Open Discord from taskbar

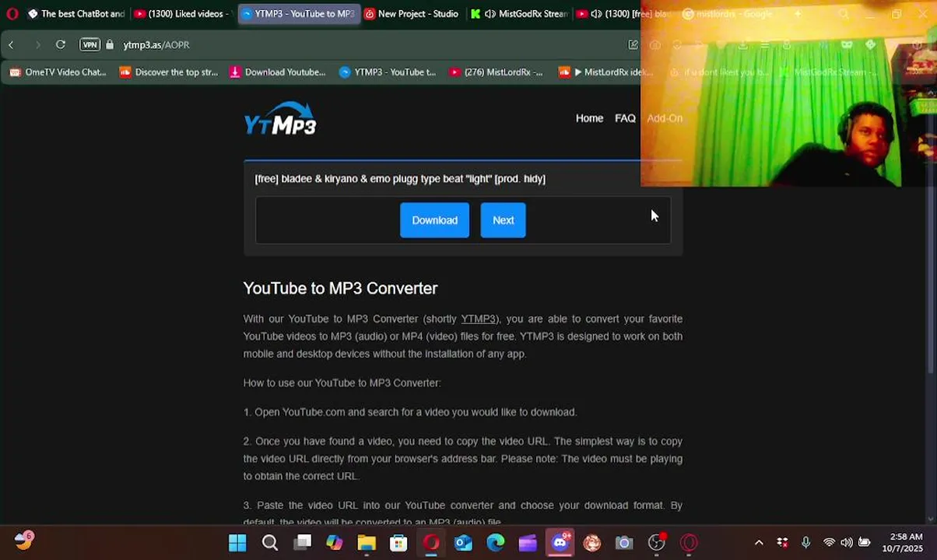tap(560, 543)
